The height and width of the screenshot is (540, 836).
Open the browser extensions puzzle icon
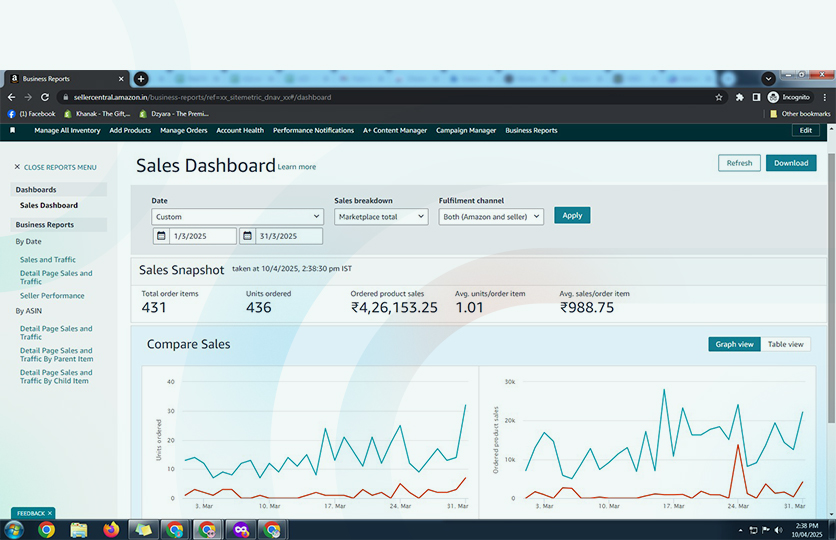point(740,97)
